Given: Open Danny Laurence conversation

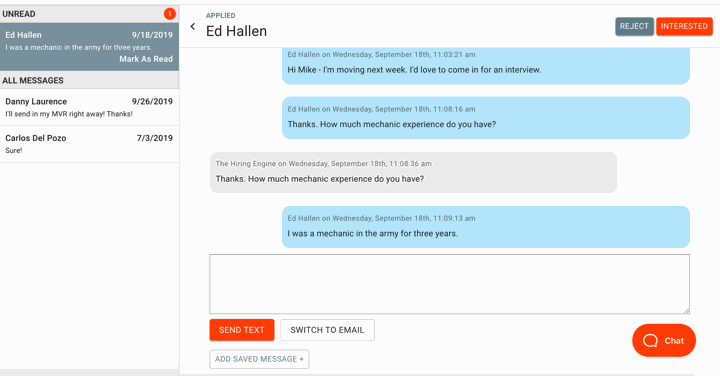Looking at the screenshot, I should (x=89, y=107).
